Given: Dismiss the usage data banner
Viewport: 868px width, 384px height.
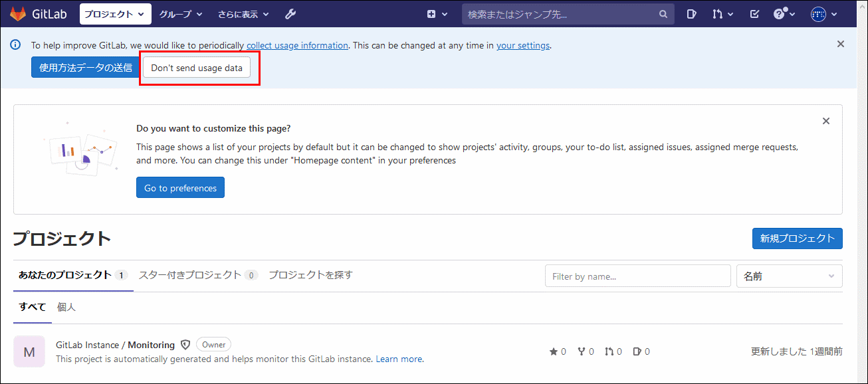Looking at the screenshot, I should pos(841,44).
